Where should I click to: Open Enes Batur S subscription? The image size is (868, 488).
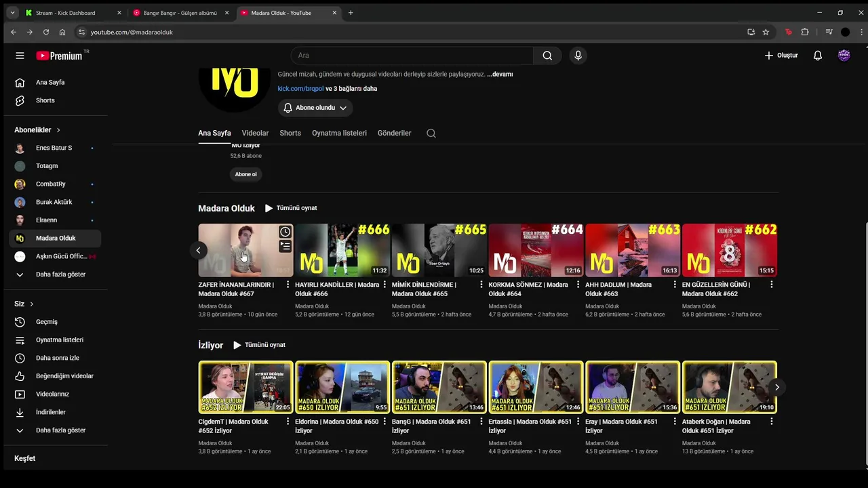point(56,148)
